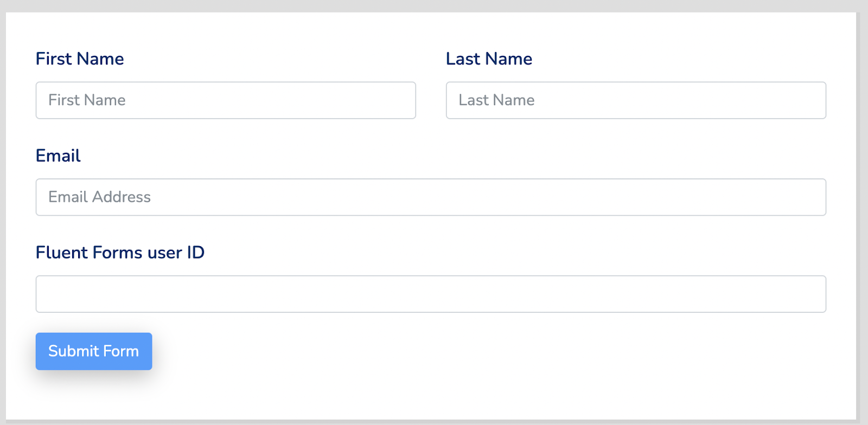Image resolution: width=868 pixels, height=425 pixels.
Task: Click the 'Email Address' placeholder text
Action: (99, 197)
